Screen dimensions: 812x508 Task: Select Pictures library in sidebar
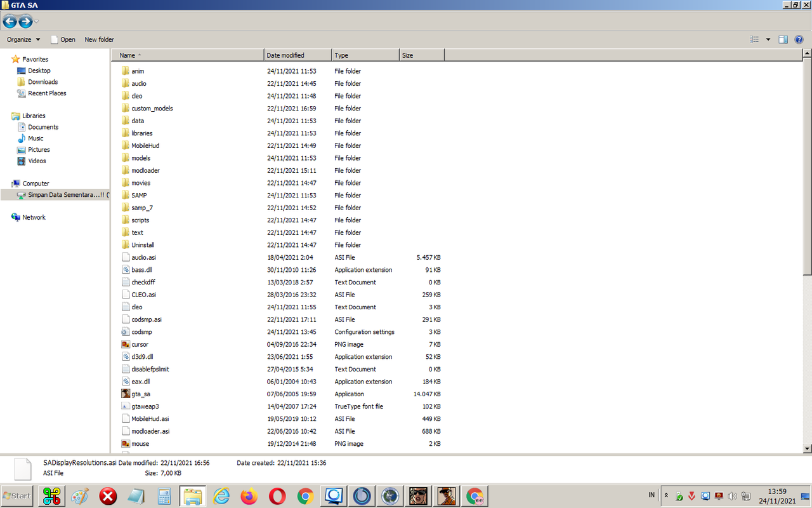(39, 150)
